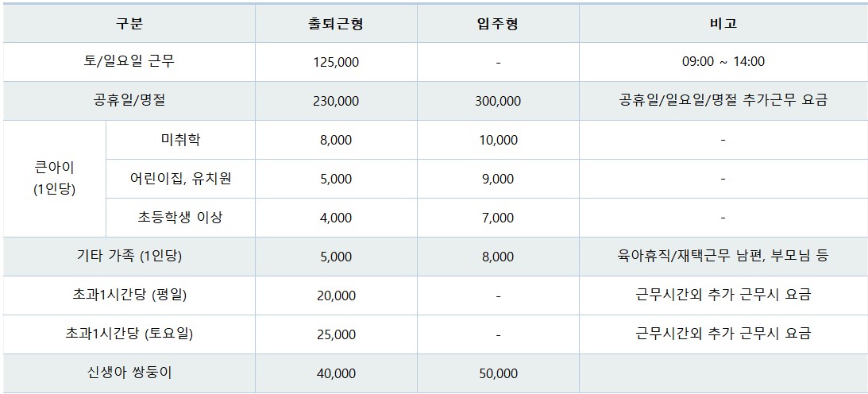Select the 초과1시간당 (평일) row label
Image resolution: width=868 pixels, height=394 pixels.
[x=129, y=295]
